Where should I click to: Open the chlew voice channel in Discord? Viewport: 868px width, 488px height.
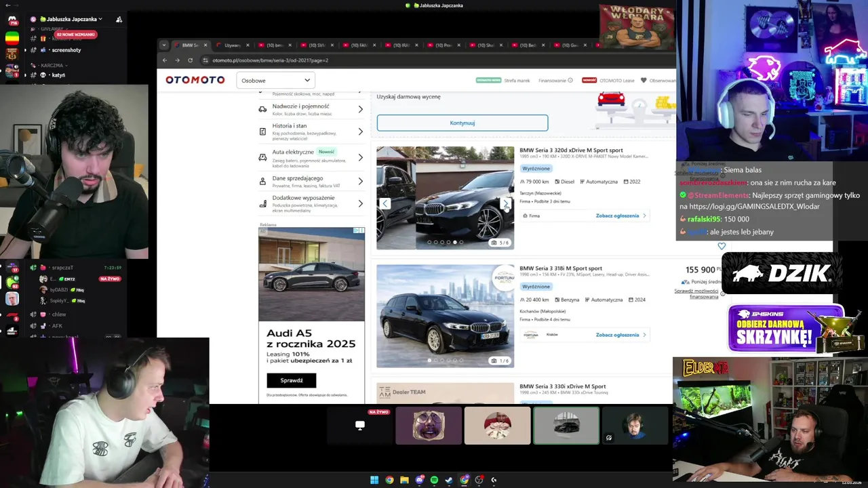pos(59,314)
